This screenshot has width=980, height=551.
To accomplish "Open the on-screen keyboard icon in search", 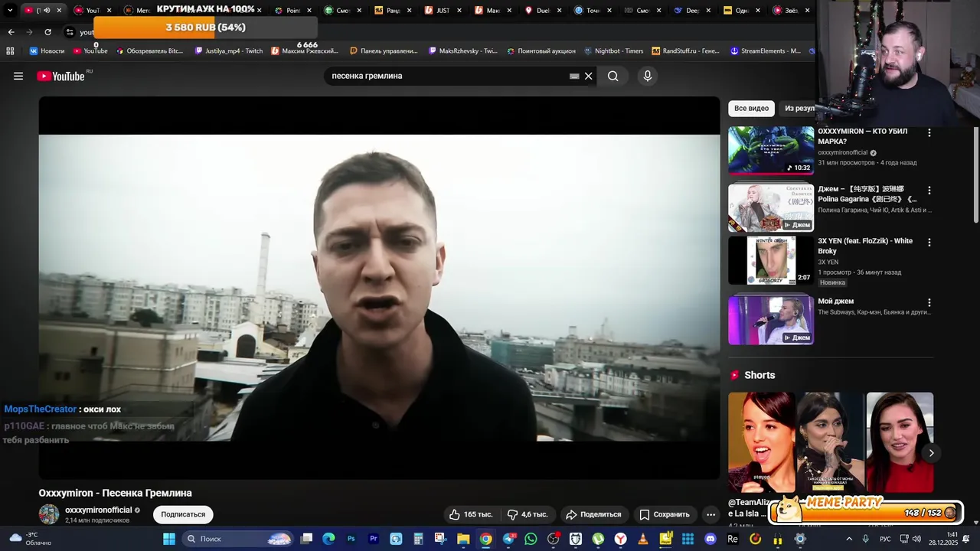I will [x=574, y=76].
